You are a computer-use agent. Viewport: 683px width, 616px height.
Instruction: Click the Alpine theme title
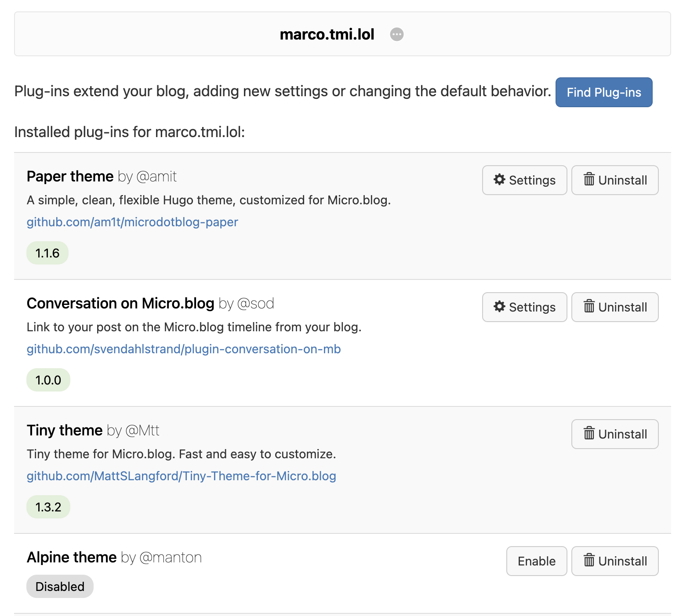tap(72, 557)
